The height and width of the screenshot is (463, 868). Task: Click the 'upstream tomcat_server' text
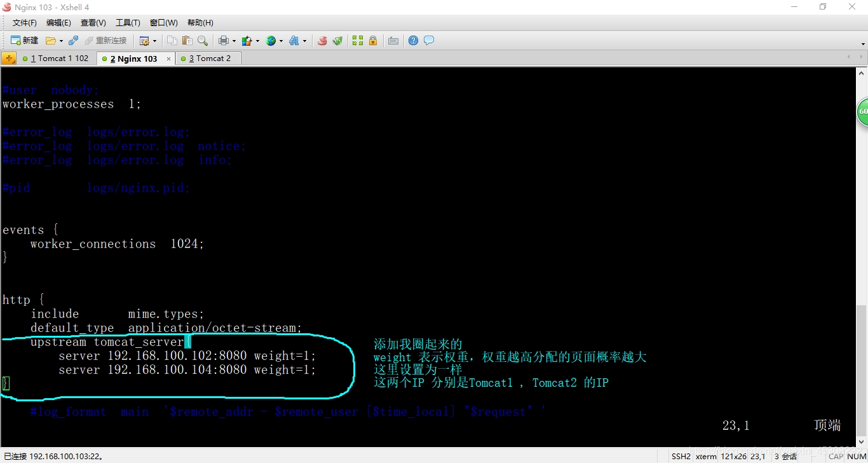(x=107, y=342)
